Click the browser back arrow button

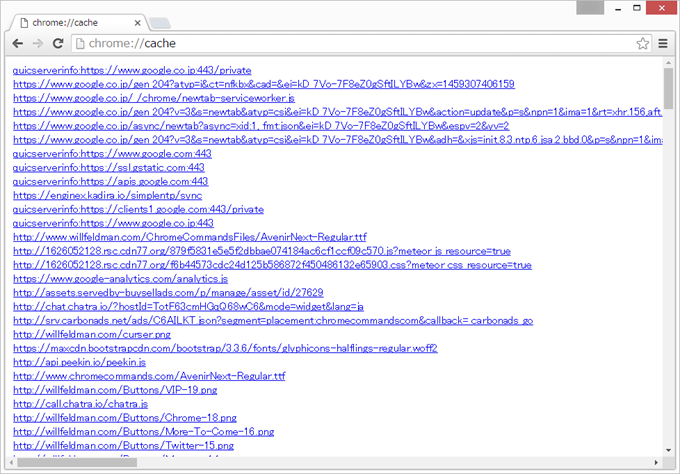point(17,44)
